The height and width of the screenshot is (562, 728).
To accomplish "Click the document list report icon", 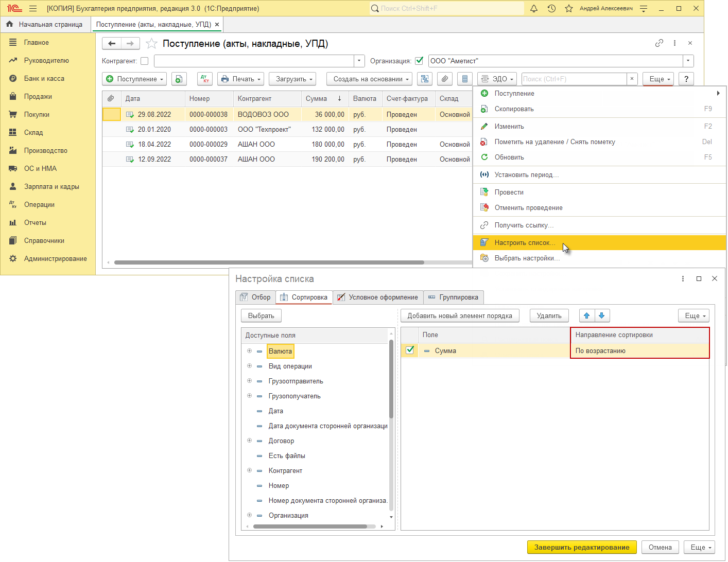I will click(465, 79).
